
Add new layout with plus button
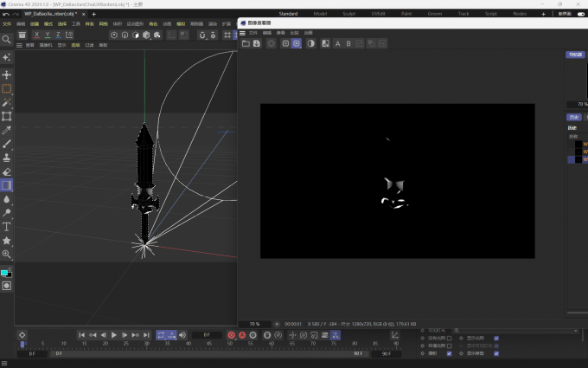[543, 14]
